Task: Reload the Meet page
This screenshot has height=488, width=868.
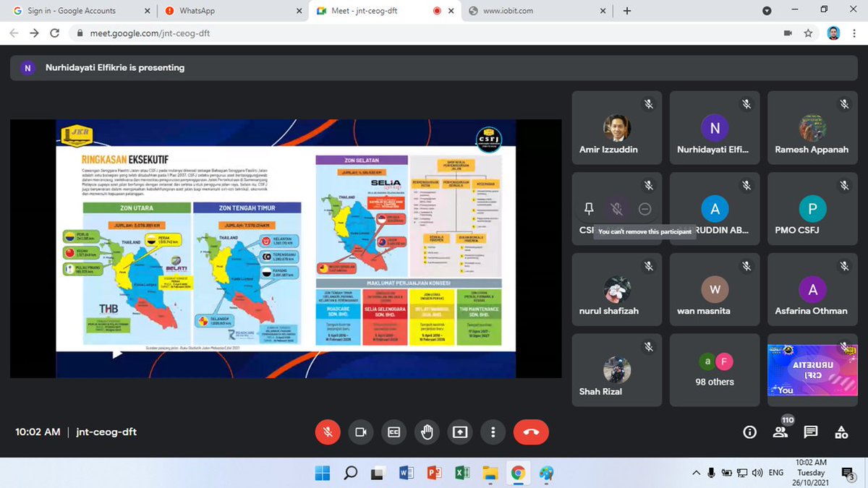Action: pyautogui.click(x=54, y=33)
